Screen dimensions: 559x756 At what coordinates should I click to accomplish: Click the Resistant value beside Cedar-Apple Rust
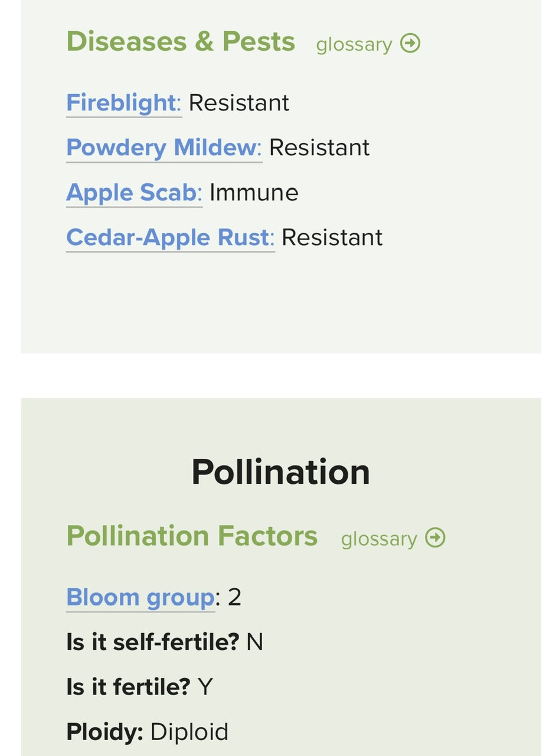pos(332,237)
